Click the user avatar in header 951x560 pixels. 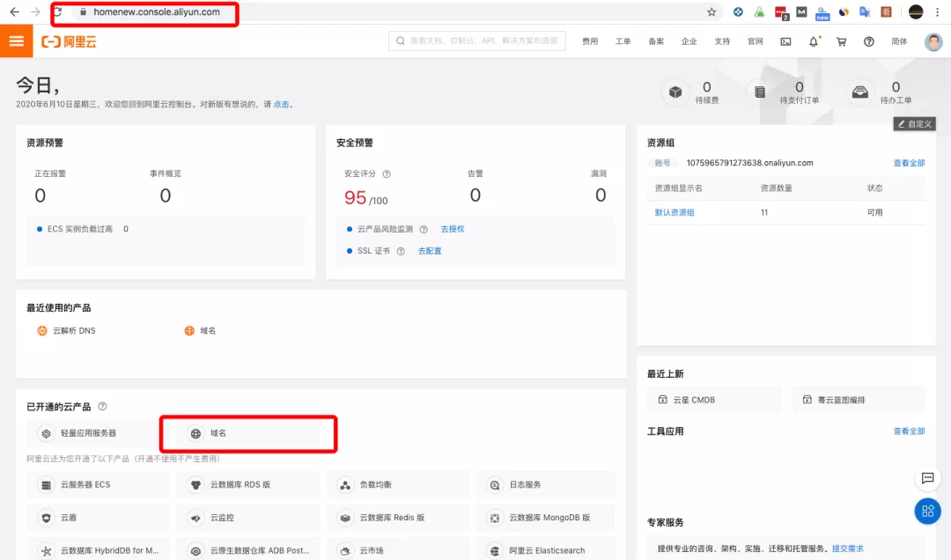(x=933, y=41)
